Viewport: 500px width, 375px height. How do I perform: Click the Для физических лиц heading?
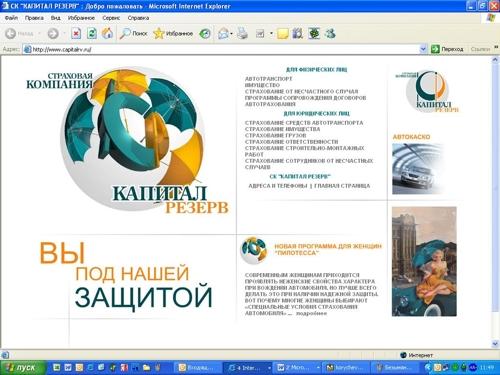pos(316,70)
